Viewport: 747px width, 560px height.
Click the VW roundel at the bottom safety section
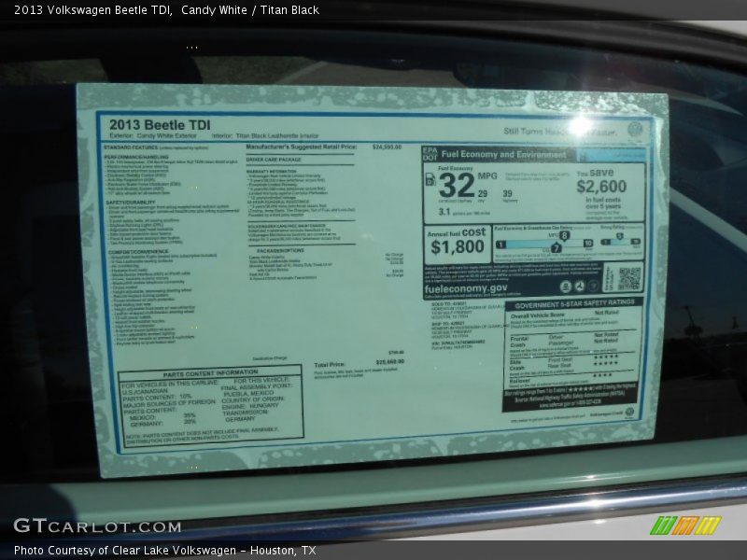pyautogui.click(x=630, y=412)
